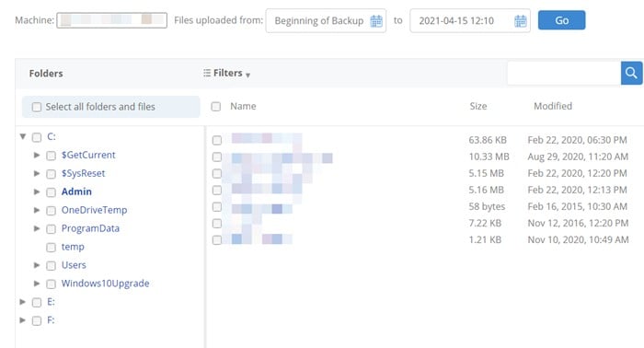The height and width of the screenshot is (348, 644).
Task: Toggle the Name header select-all checkbox
Action: pyautogui.click(x=215, y=107)
